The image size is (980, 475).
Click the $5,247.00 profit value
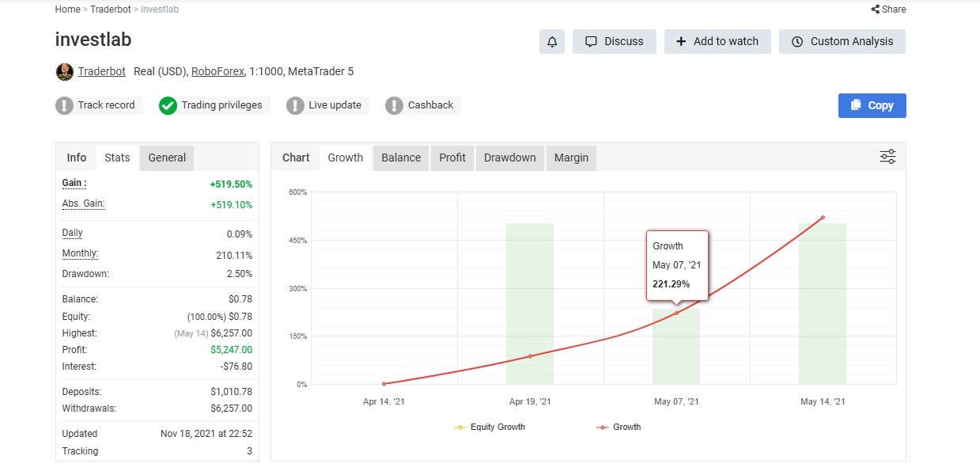pyautogui.click(x=232, y=350)
